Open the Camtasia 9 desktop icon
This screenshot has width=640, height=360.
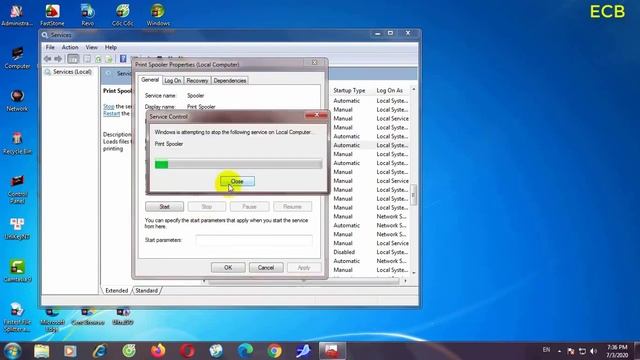[17, 271]
